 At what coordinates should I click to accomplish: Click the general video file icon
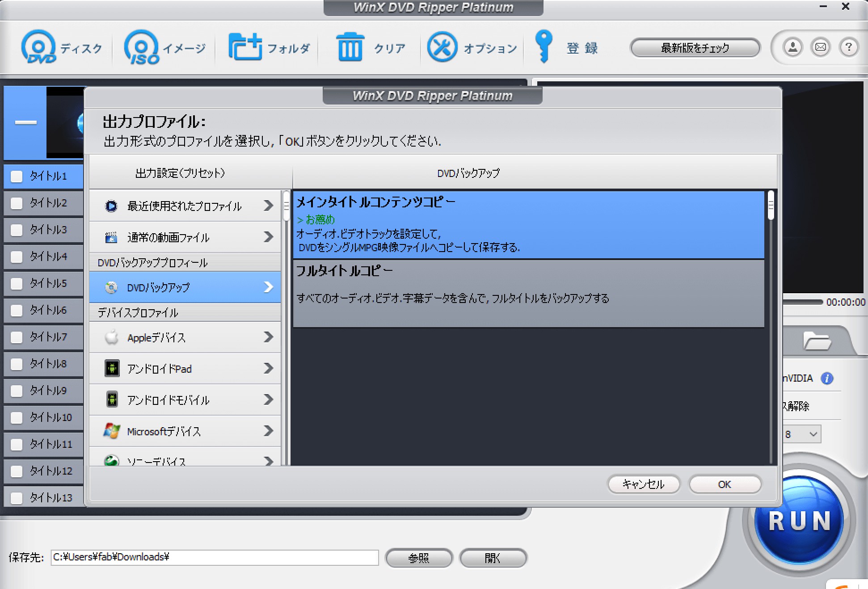click(111, 237)
